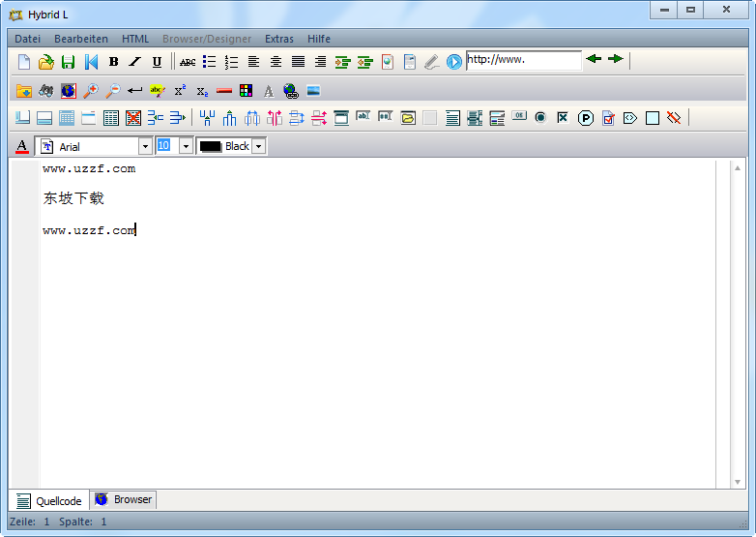
Task: Click the black color swatch preview
Action: [210, 146]
